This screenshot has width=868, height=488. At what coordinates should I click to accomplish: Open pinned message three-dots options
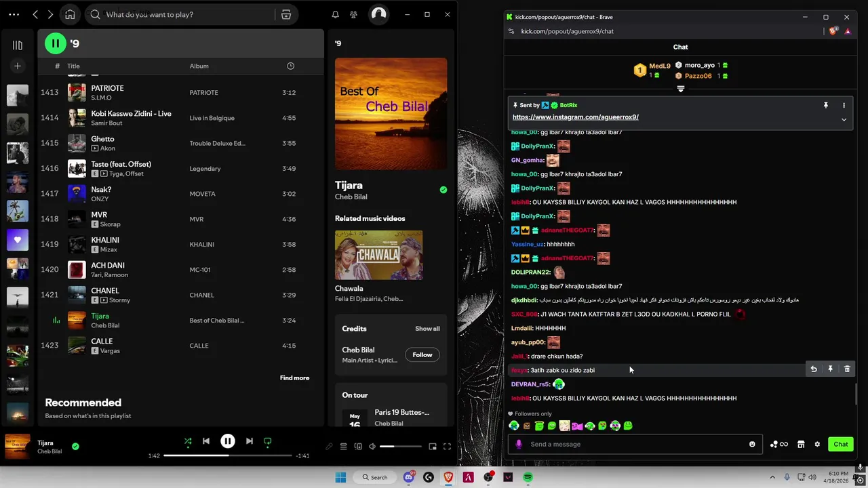coord(844,105)
